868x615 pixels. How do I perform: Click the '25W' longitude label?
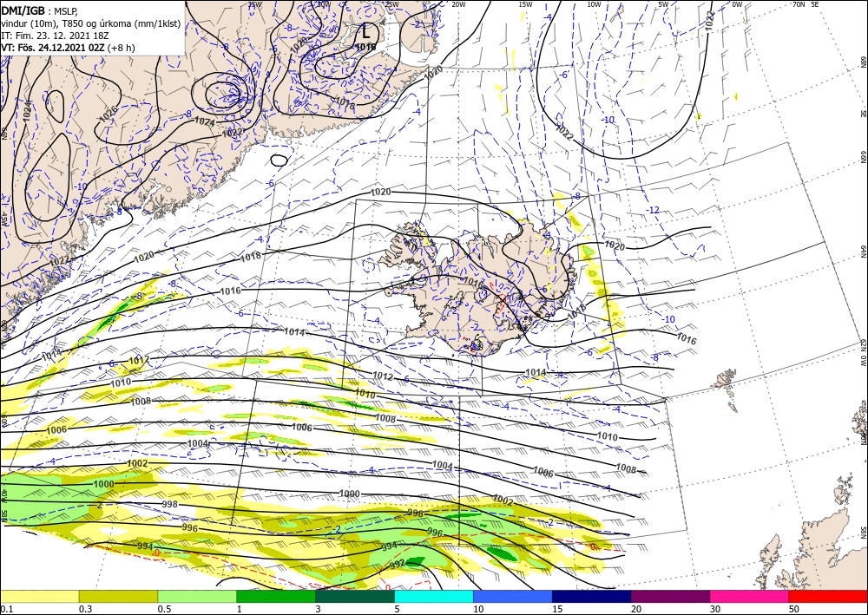391,4
